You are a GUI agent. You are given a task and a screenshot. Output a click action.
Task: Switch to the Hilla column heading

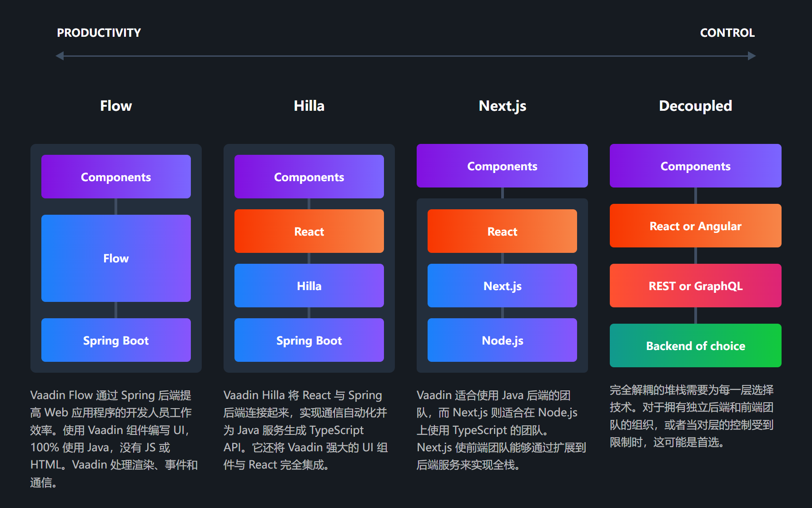pos(309,105)
